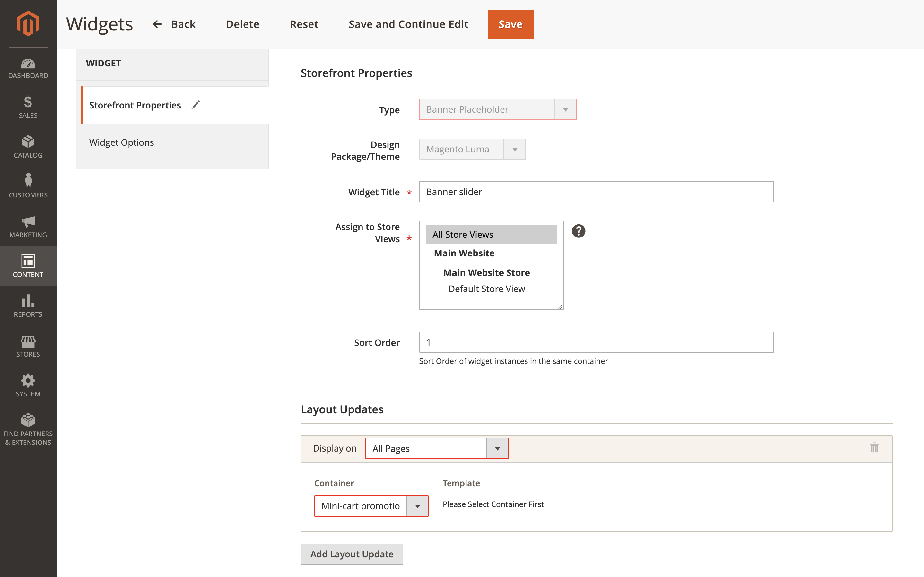The image size is (924, 577).
Task: Switch to the Widget Options tab
Action: click(122, 142)
